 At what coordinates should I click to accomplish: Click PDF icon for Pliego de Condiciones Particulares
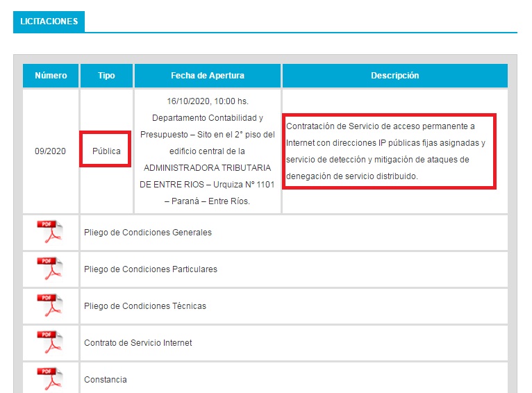(x=50, y=269)
